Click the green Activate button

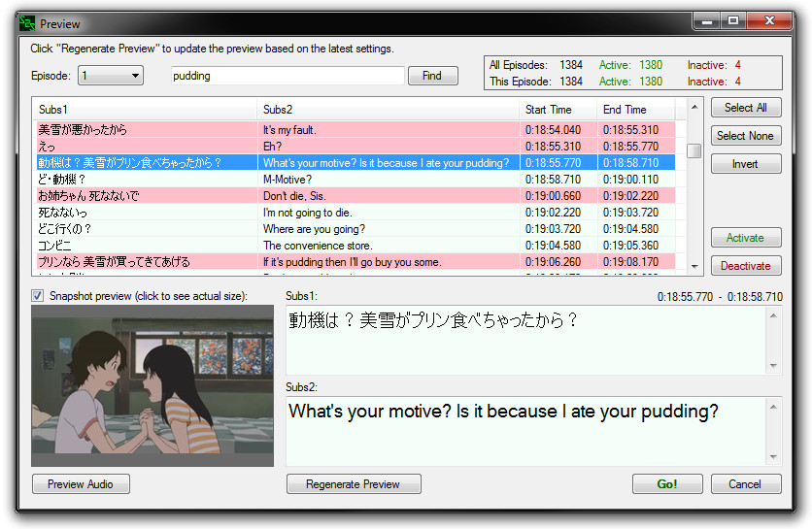click(746, 238)
